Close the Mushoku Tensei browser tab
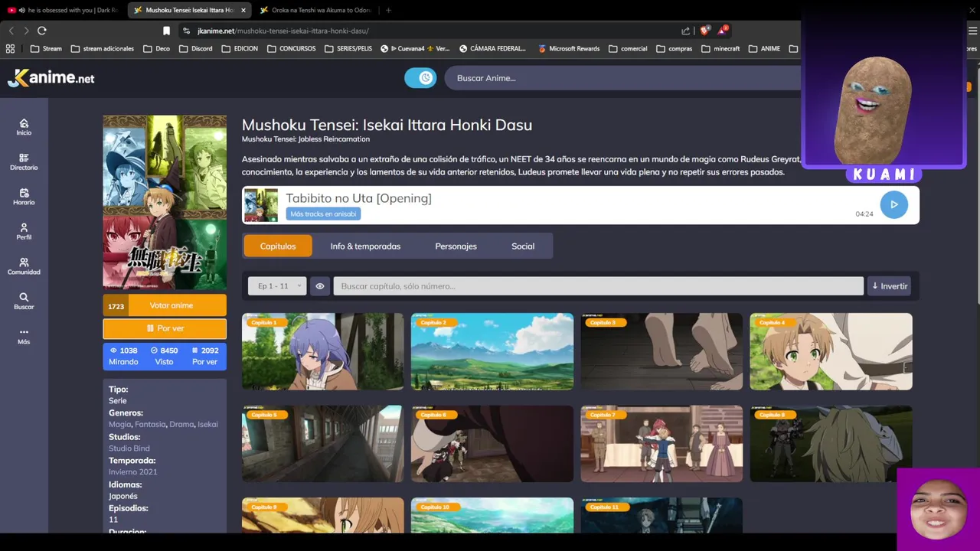 (243, 10)
